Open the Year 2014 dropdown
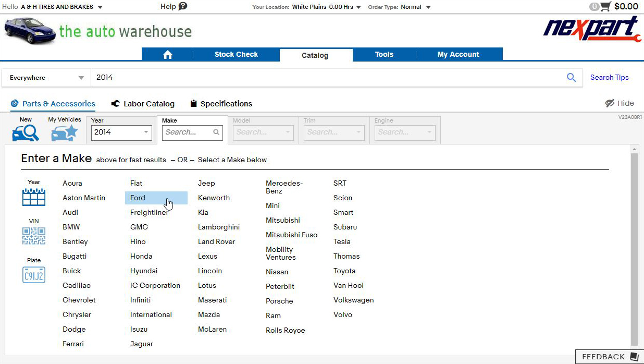 tap(121, 132)
